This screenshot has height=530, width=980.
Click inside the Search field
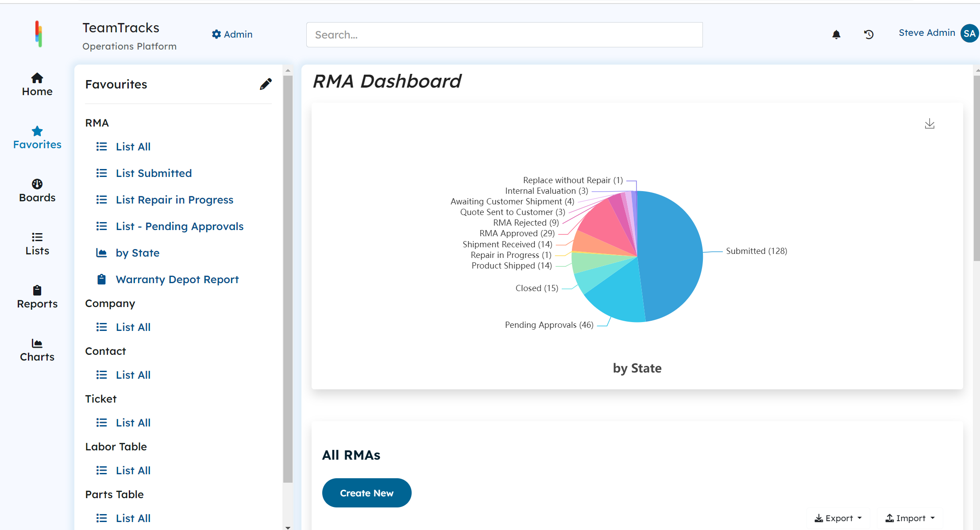[504, 35]
